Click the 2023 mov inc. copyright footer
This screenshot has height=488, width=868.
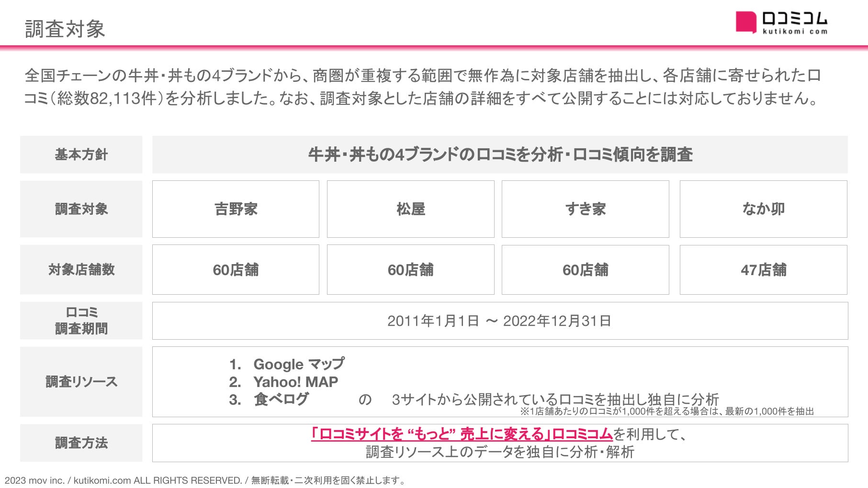click(205, 480)
